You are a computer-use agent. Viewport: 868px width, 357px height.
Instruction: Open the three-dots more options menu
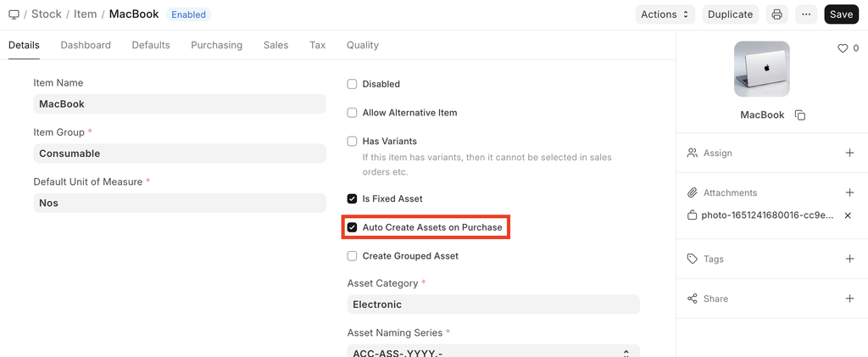[x=806, y=14]
